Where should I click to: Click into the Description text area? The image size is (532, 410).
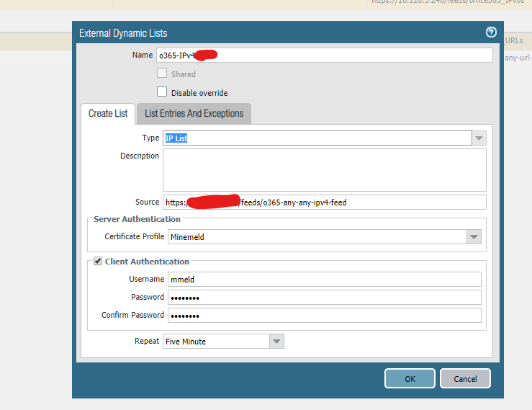click(325, 170)
